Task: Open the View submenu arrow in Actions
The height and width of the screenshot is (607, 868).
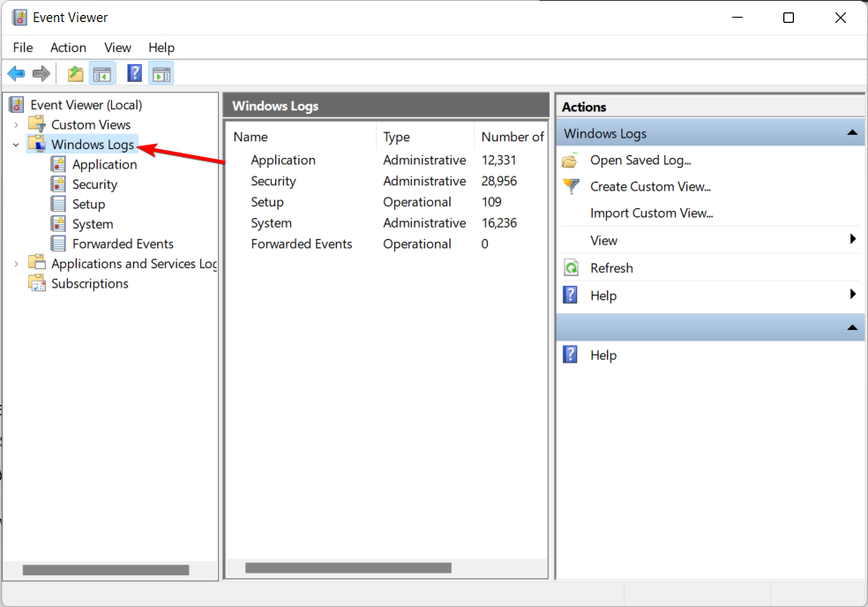Action: [853, 239]
